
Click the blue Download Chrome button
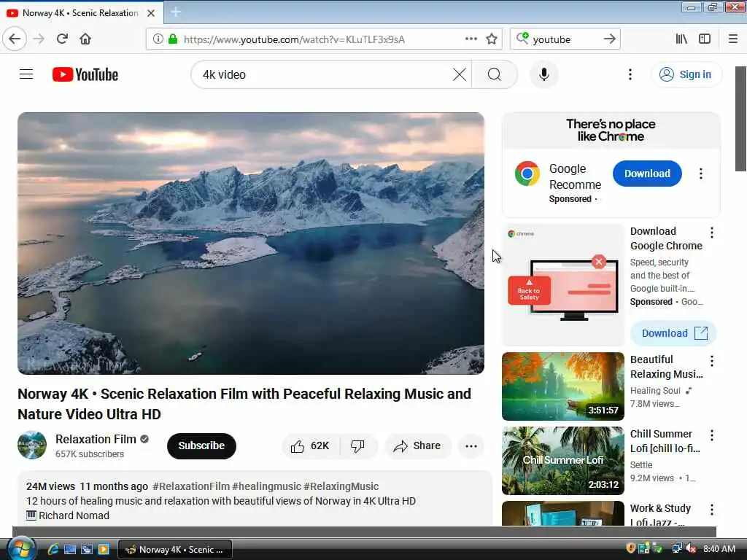click(647, 174)
